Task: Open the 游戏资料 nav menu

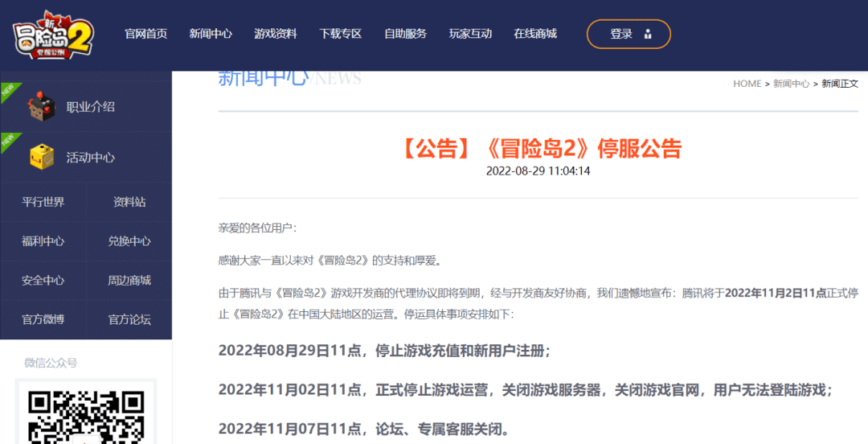Action: pyautogui.click(x=276, y=34)
